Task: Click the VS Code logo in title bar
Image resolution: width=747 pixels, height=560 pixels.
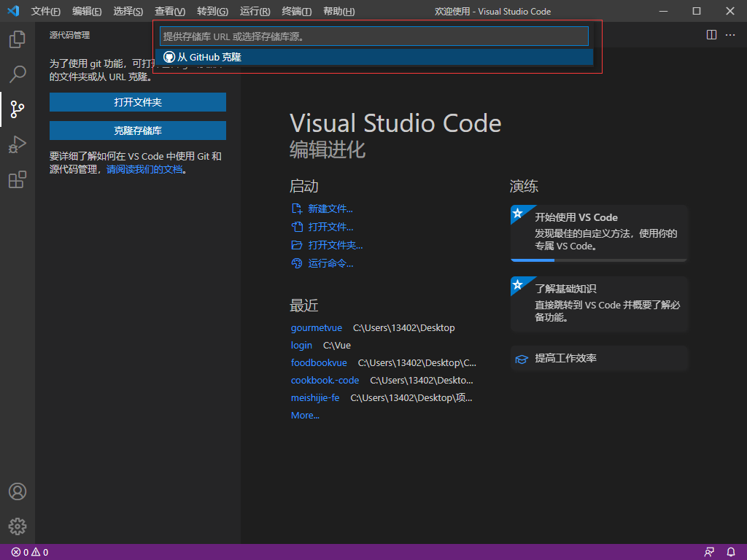Action: [x=13, y=11]
